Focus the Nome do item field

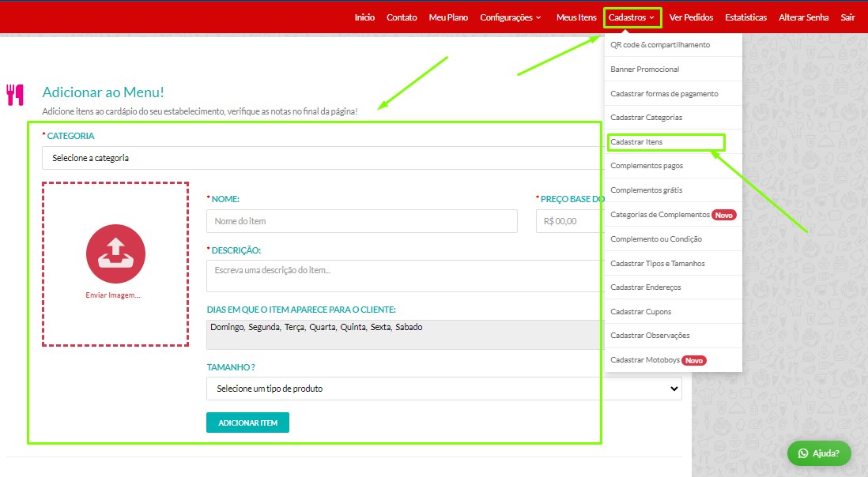coord(361,221)
